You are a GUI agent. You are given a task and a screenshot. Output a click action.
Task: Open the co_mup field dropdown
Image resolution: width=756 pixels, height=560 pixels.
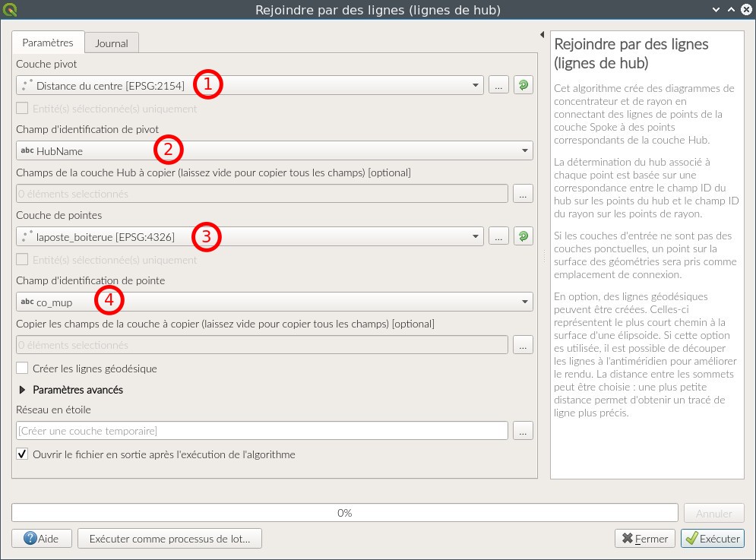(274, 302)
